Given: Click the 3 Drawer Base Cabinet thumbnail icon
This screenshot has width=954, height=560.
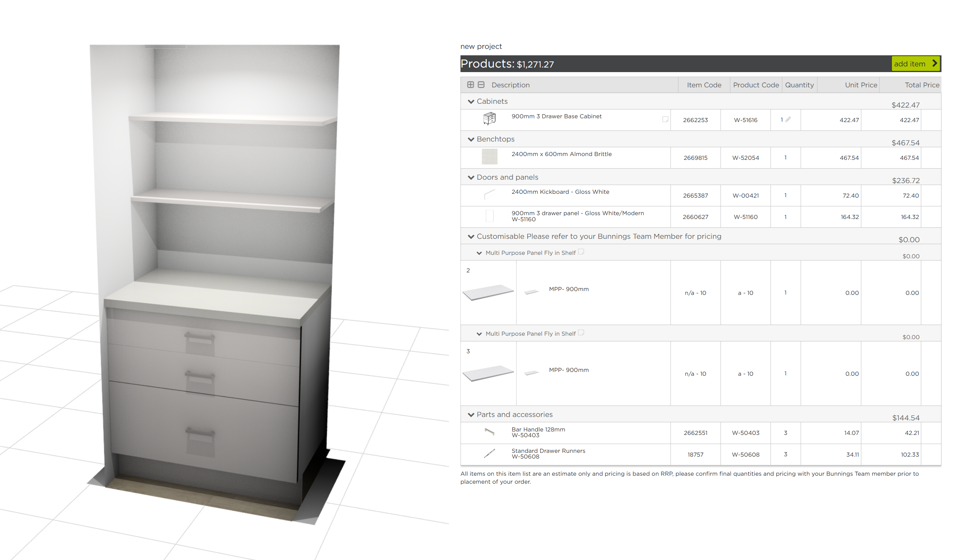Looking at the screenshot, I should click(489, 119).
